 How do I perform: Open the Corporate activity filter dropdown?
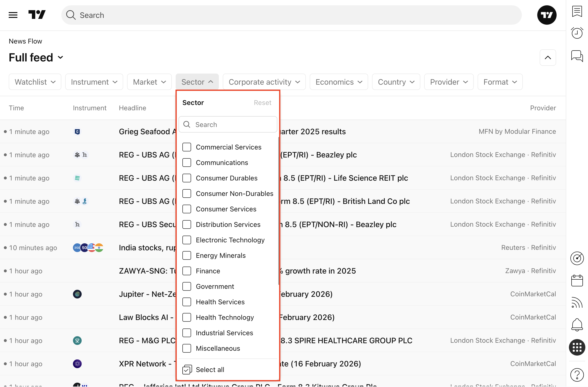(x=264, y=82)
